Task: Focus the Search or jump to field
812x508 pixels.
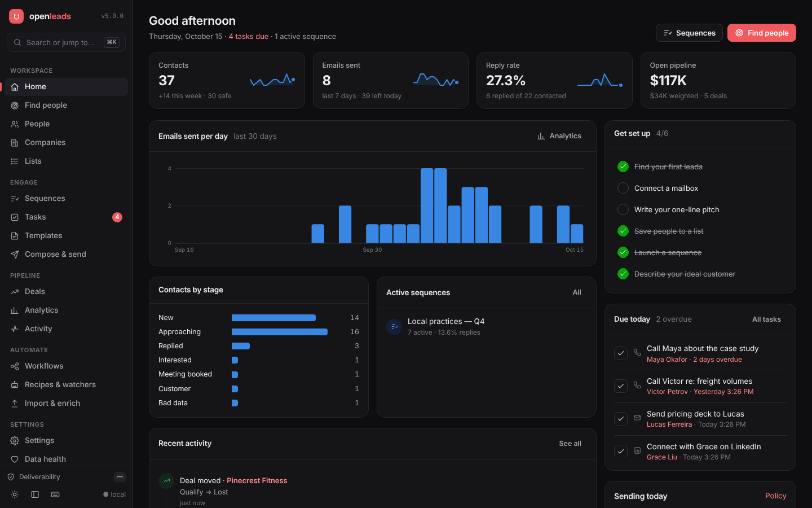Action: pyautogui.click(x=66, y=42)
